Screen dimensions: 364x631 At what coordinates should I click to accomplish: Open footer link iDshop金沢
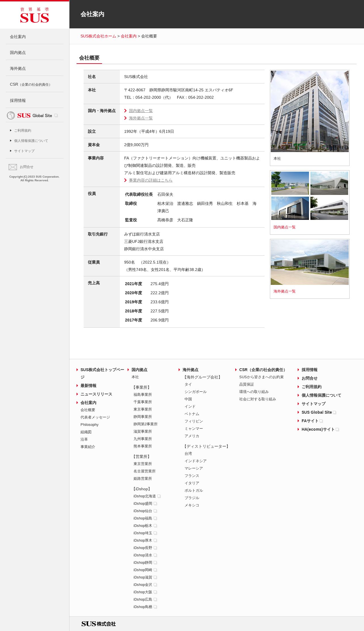[143, 585]
